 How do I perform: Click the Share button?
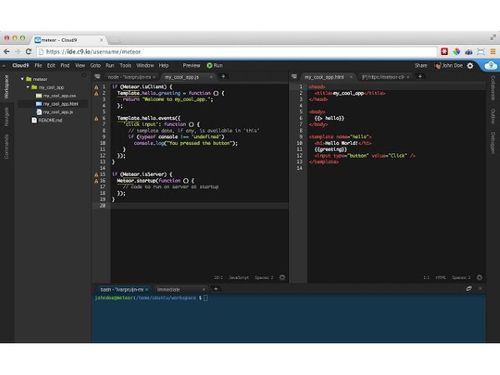click(x=421, y=65)
